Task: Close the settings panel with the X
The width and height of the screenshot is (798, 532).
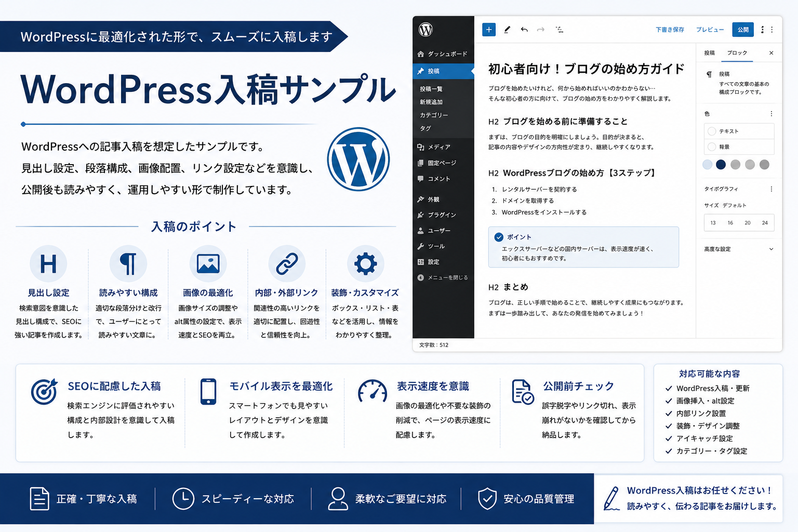Action: 771,53
